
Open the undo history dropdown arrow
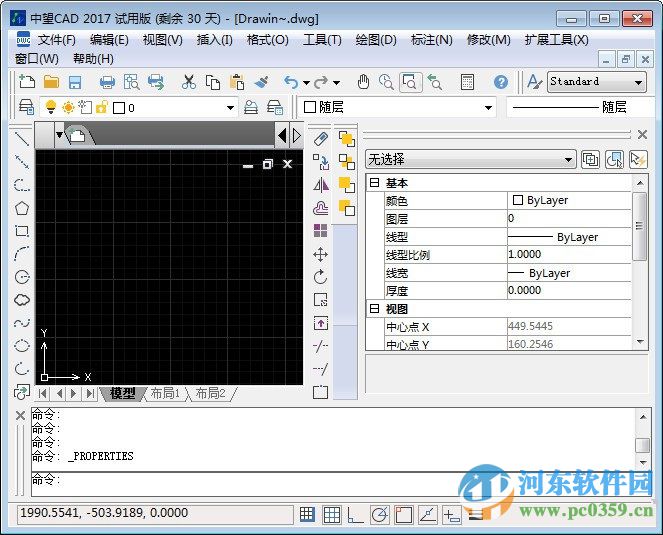click(x=306, y=83)
